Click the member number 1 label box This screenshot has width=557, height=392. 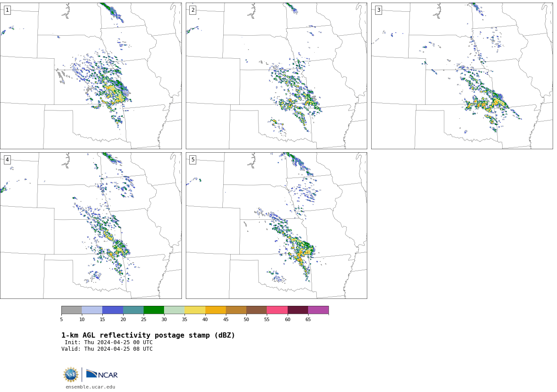coord(7,10)
